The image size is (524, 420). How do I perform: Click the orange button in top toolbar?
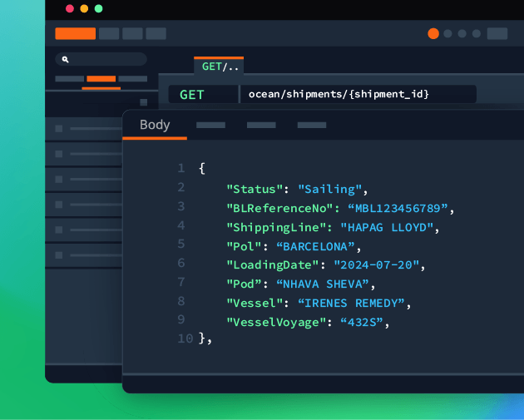pos(75,33)
